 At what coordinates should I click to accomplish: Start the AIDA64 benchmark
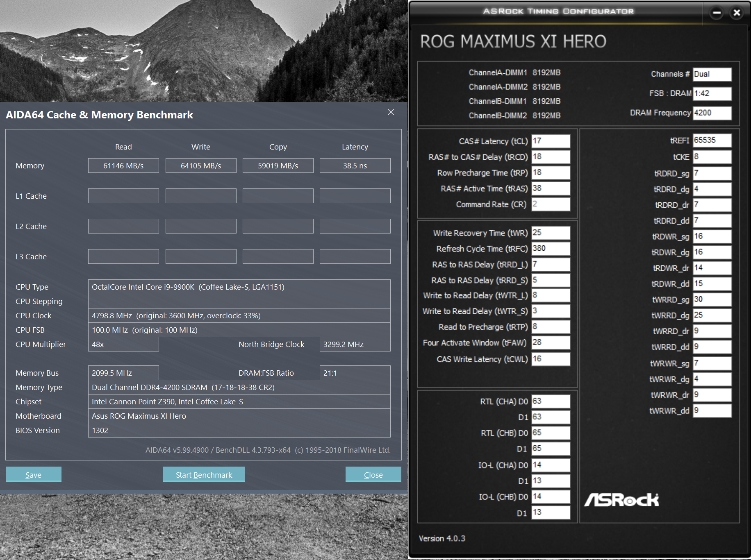(x=204, y=474)
